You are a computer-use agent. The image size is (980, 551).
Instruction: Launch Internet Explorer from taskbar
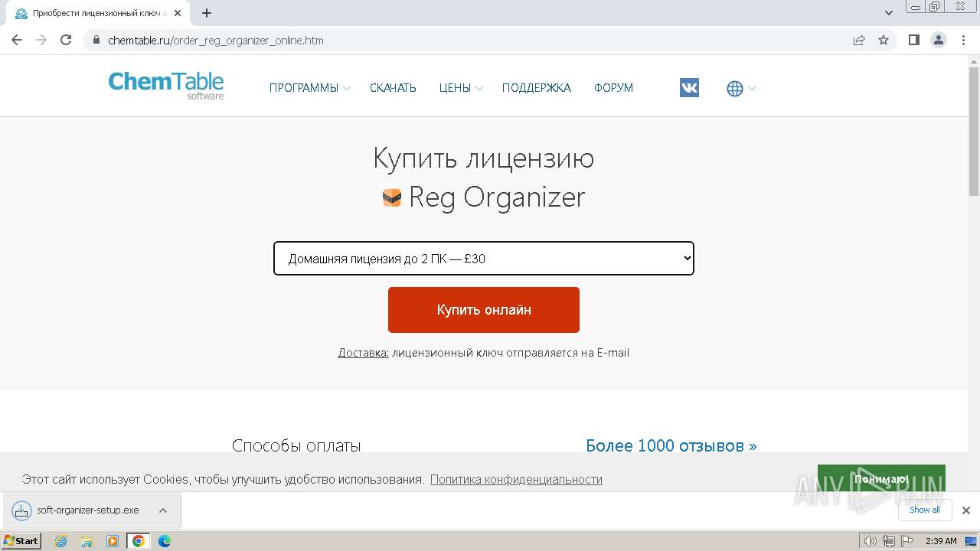click(x=61, y=541)
